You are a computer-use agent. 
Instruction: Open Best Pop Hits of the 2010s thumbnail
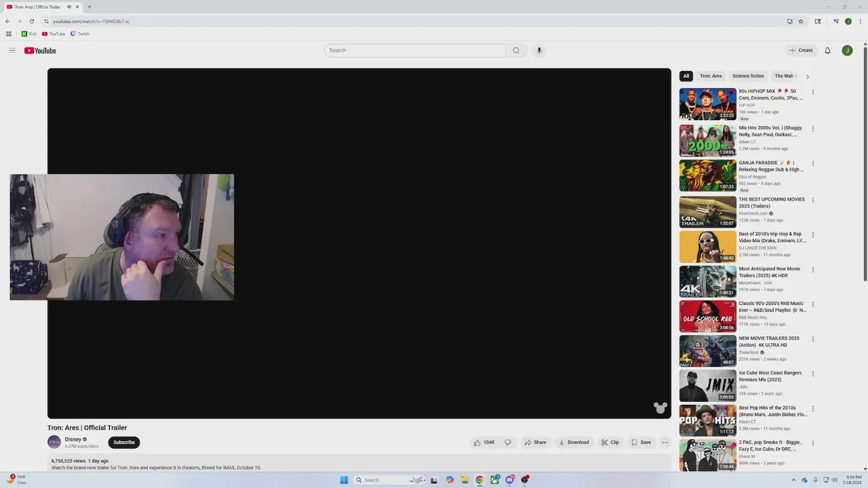click(707, 420)
